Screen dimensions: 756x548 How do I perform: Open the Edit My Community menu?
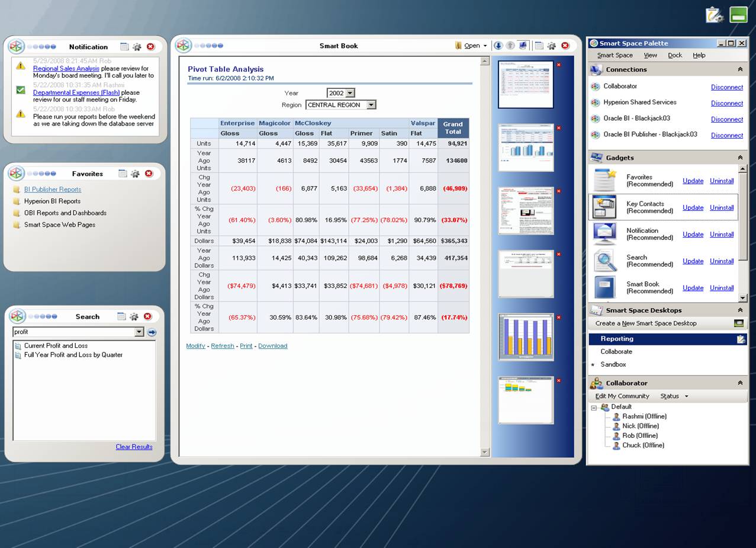tap(622, 396)
